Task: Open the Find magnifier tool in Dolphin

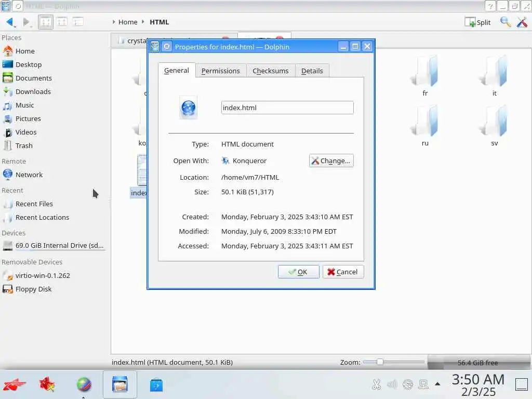Action: point(505,22)
